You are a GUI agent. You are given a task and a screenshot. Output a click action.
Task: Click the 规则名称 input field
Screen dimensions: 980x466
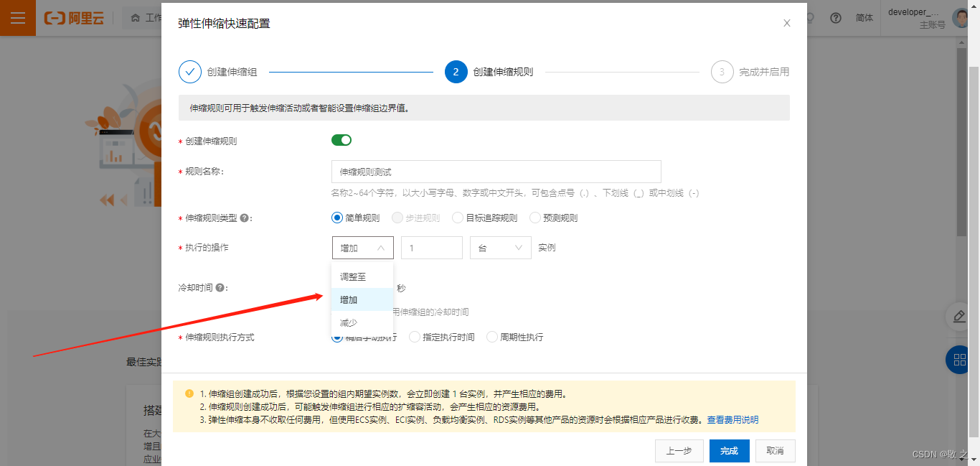(496, 172)
